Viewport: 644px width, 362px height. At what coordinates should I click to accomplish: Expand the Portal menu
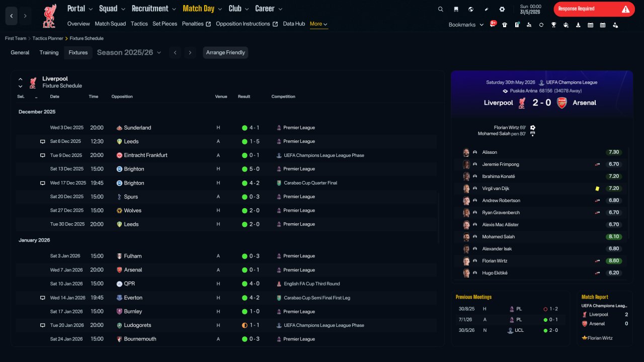click(x=80, y=9)
